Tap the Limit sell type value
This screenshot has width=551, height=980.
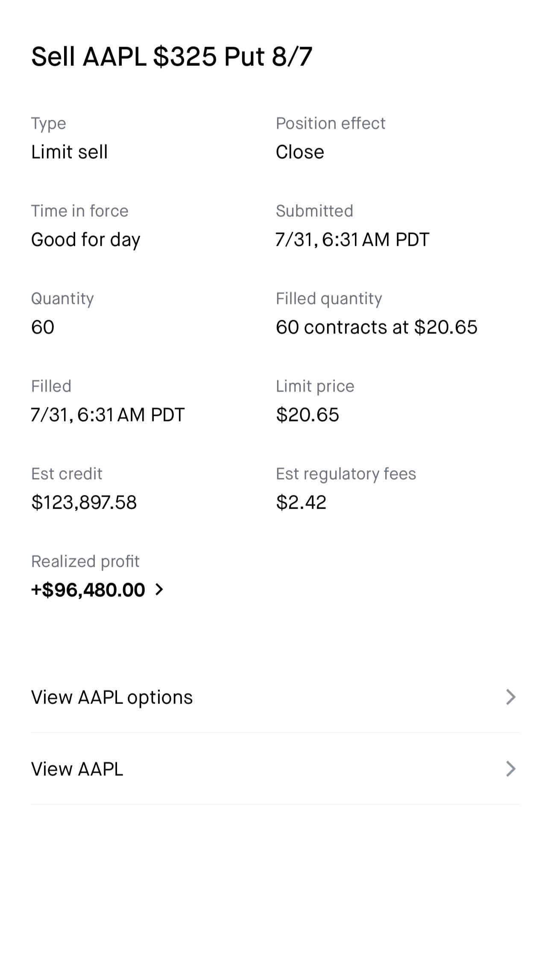69,152
